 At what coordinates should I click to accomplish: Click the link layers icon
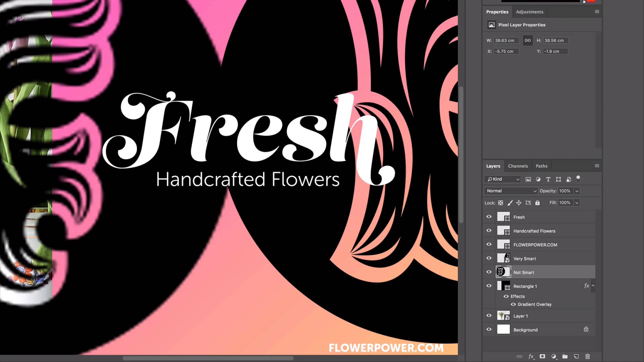click(519, 356)
